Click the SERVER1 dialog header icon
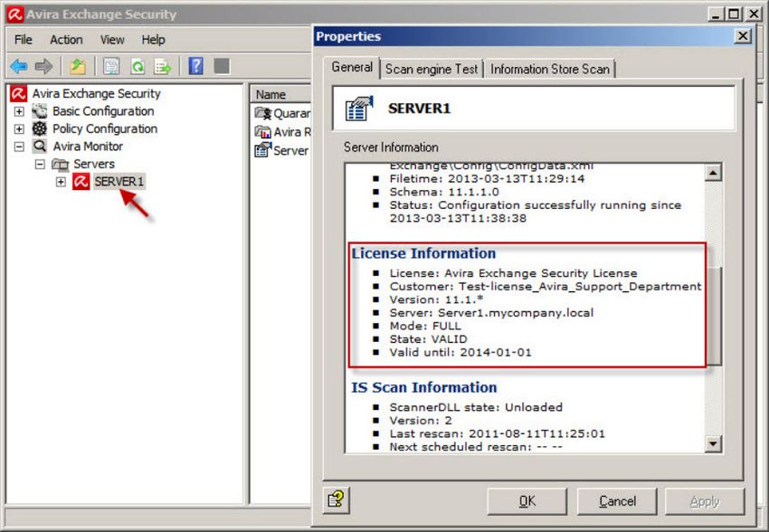Screen dimensions: 769x532 point(359,108)
